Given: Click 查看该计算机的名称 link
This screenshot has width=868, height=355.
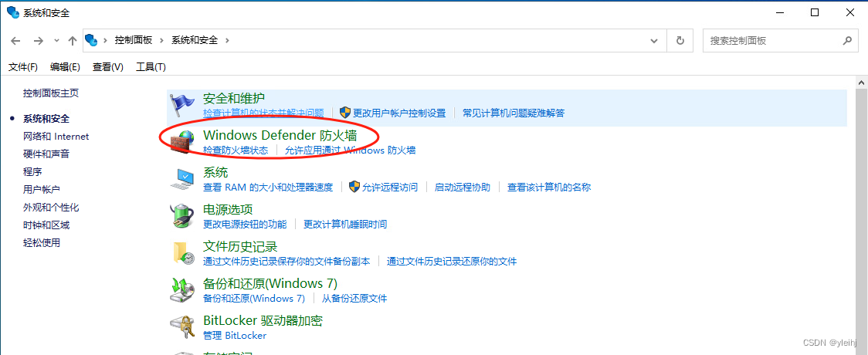Looking at the screenshot, I should point(549,187).
